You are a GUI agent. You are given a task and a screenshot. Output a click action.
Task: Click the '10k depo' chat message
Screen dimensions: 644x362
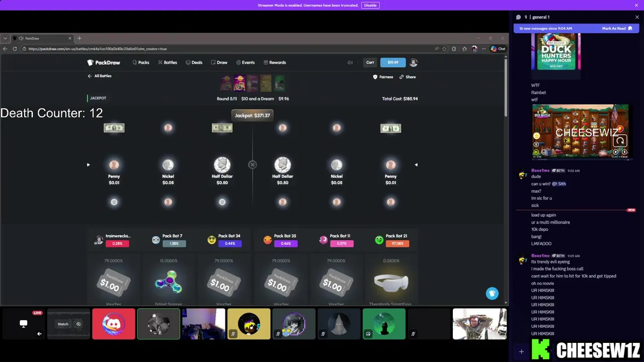(x=539, y=229)
